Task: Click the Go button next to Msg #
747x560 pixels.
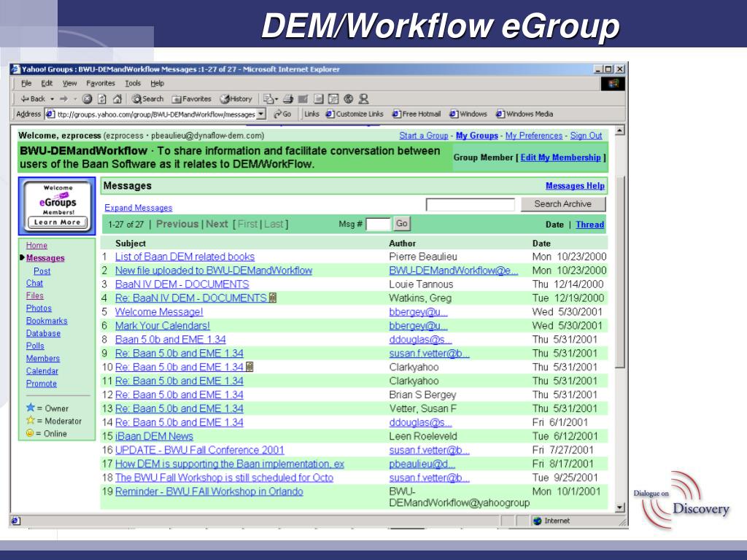Action: click(402, 223)
